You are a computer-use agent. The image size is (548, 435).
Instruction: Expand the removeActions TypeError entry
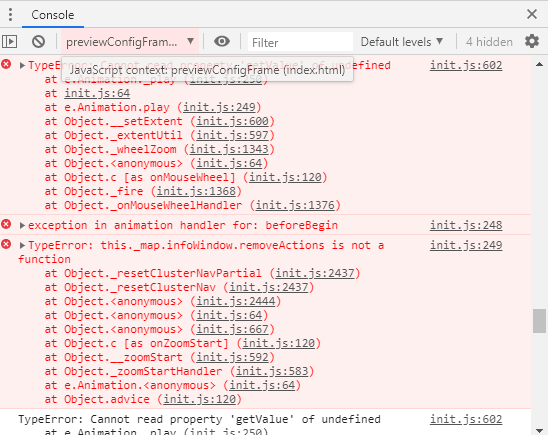(22, 246)
